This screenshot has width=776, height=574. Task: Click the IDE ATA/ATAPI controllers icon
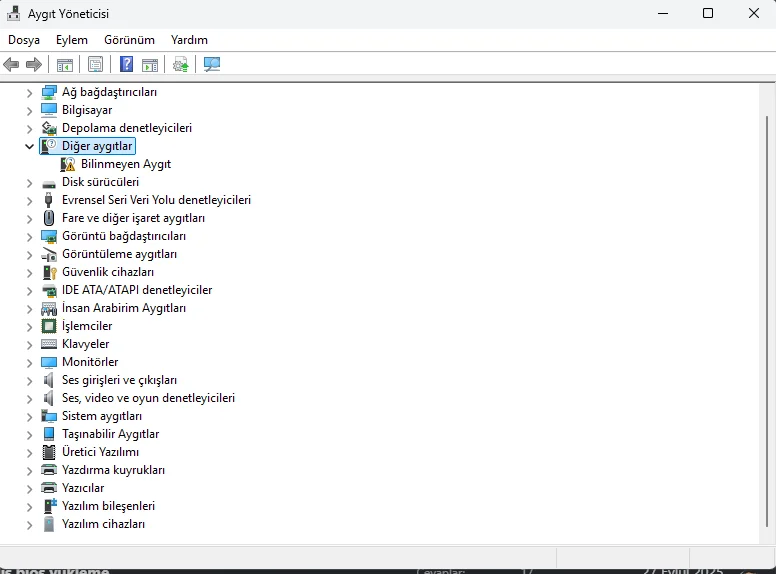tap(49, 290)
